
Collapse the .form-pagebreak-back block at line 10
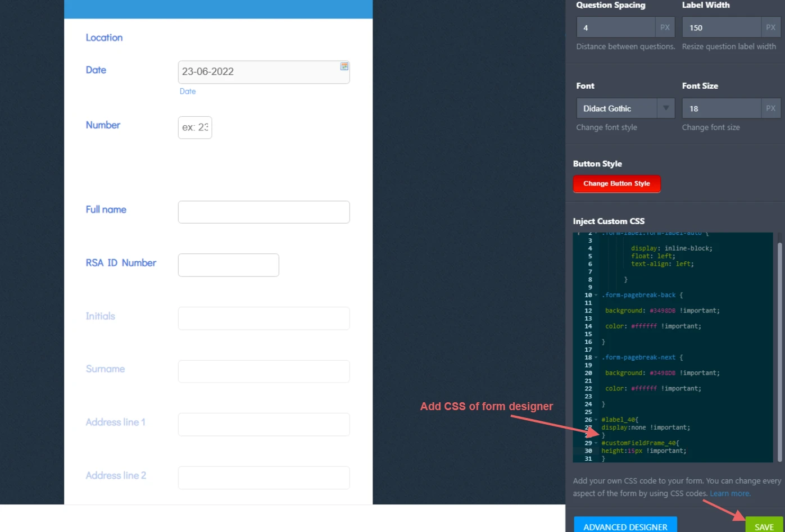click(x=596, y=295)
